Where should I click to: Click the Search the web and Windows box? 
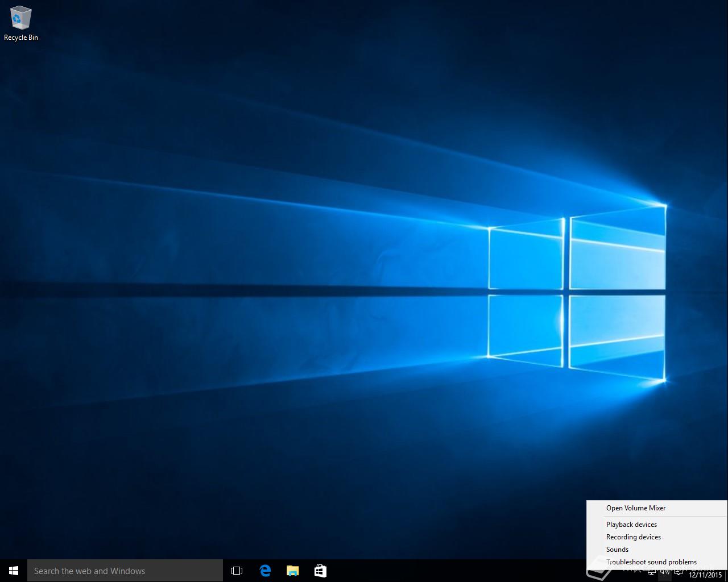click(125, 571)
